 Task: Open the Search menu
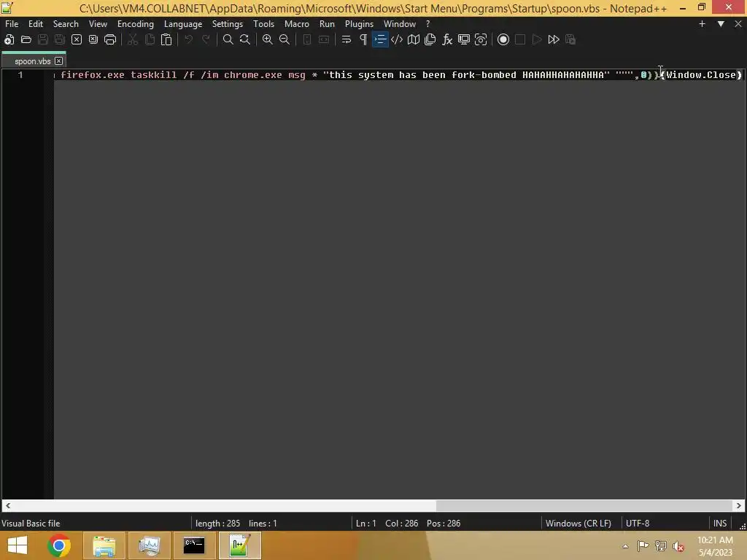coord(66,24)
